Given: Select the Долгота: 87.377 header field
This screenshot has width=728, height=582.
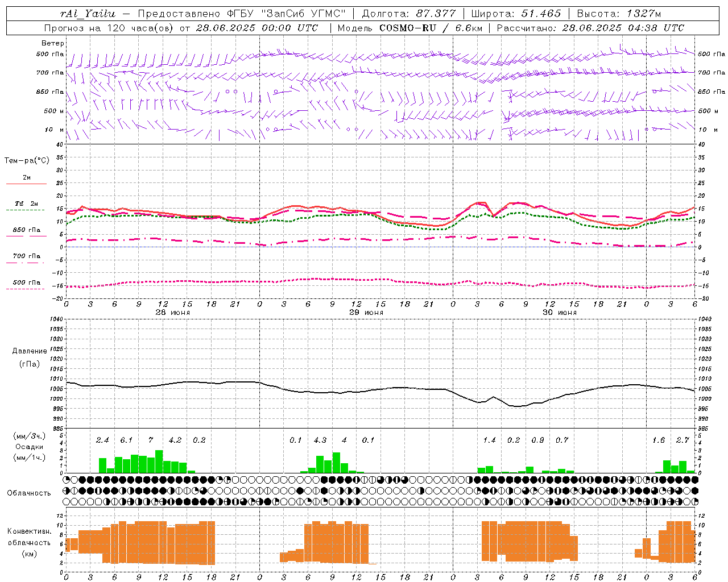Looking at the screenshot, I should point(408,14).
